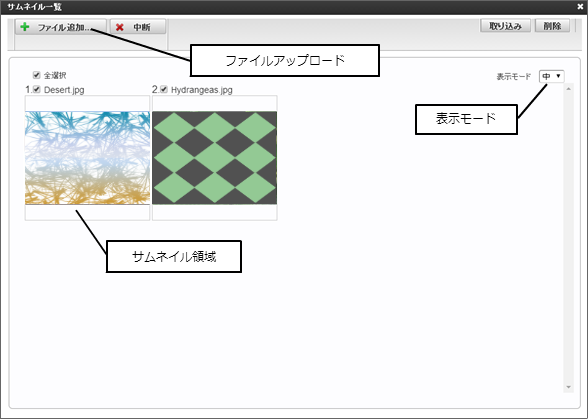Image resolution: width=588 pixels, height=419 pixels.
Task: Click the 中断 button
Action: pos(138,27)
